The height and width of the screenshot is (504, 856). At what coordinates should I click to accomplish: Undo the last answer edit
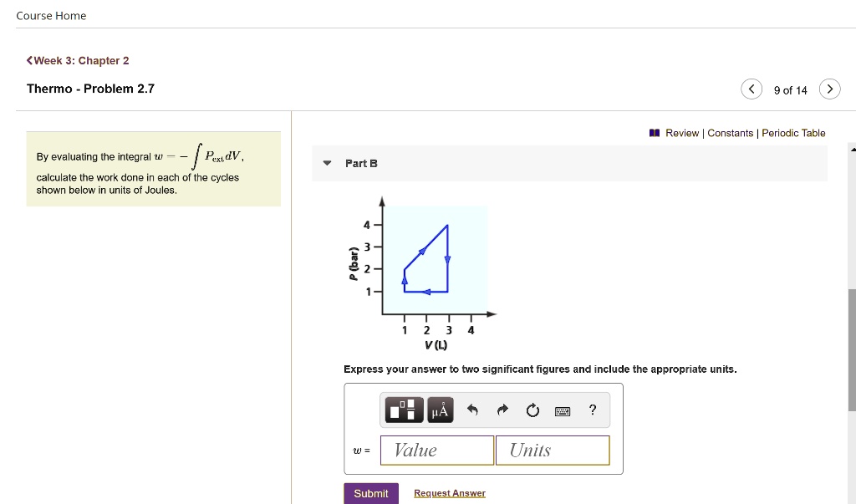tap(472, 410)
